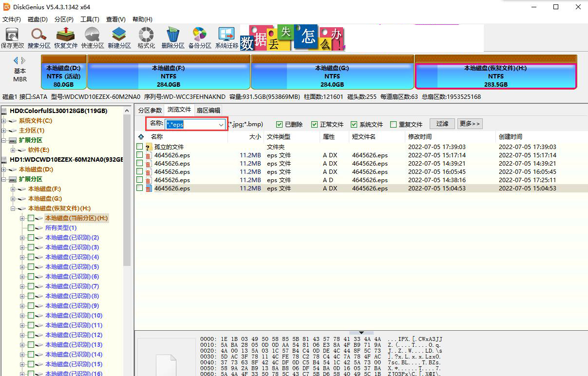
Task: Toggle the System Files (系统文件) checkbox
Action: 354,125
